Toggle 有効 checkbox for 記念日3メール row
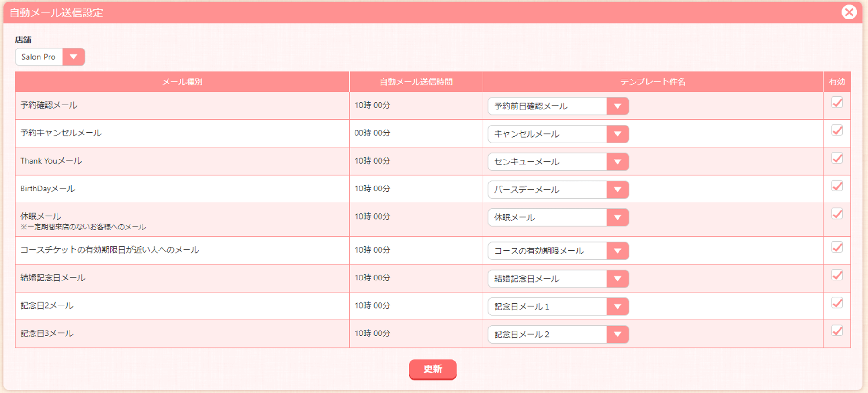868x393 pixels. [x=837, y=331]
